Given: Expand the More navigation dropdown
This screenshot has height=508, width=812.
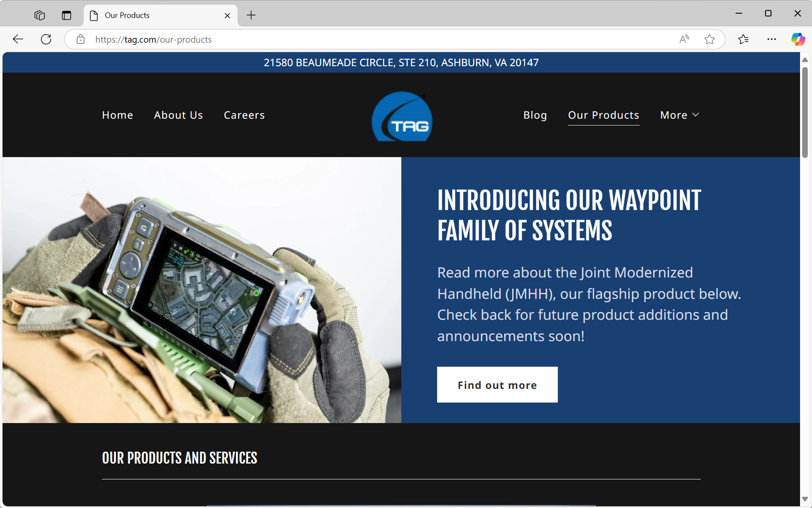Looking at the screenshot, I should click(x=679, y=115).
